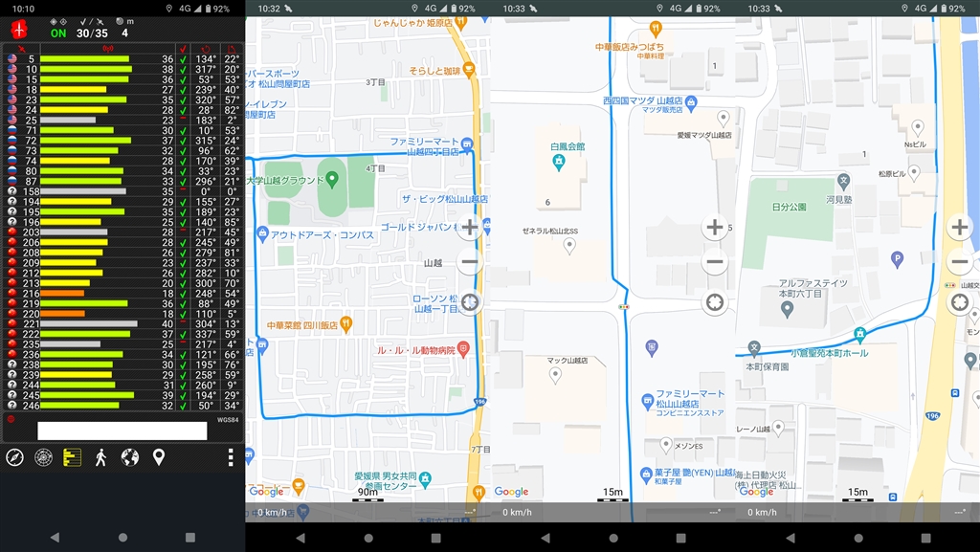The width and height of the screenshot is (980, 552).
Task: Zoom in on the 90m scale map
Action: [x=470, y=228]
